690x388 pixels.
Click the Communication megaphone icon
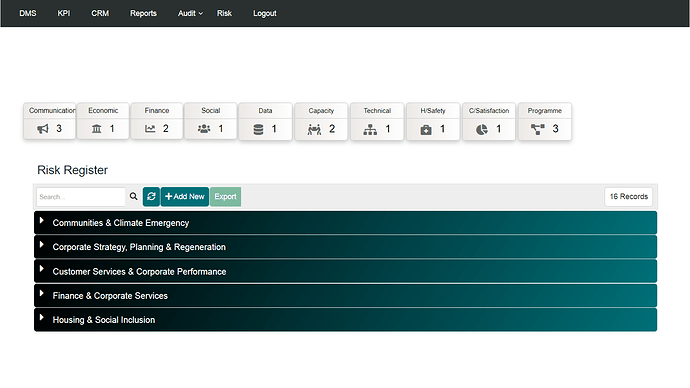43,129
